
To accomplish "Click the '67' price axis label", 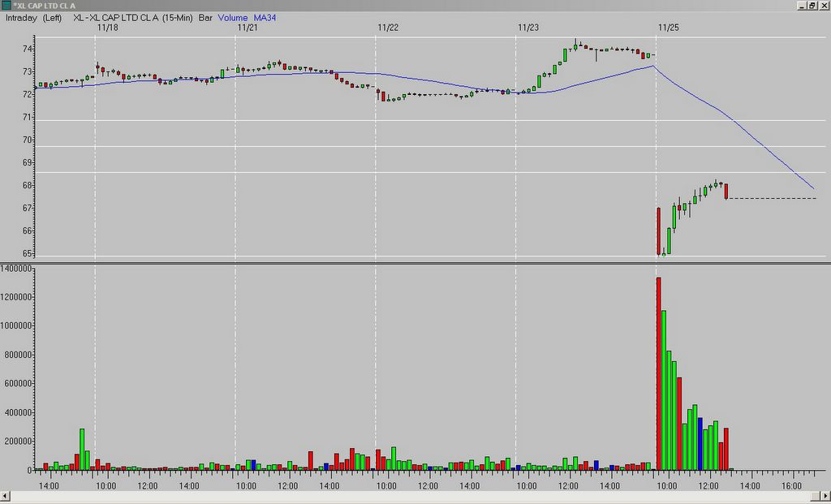I will tap(27, 209).
